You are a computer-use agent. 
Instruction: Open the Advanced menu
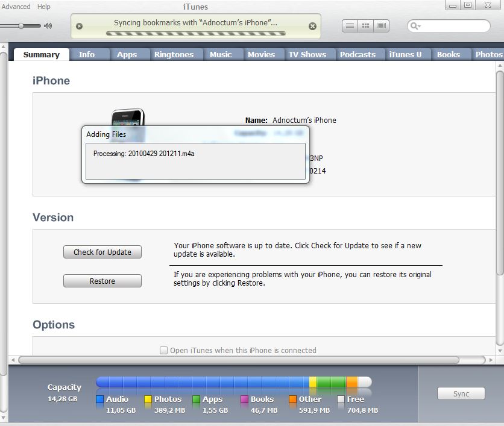[16, 7]
